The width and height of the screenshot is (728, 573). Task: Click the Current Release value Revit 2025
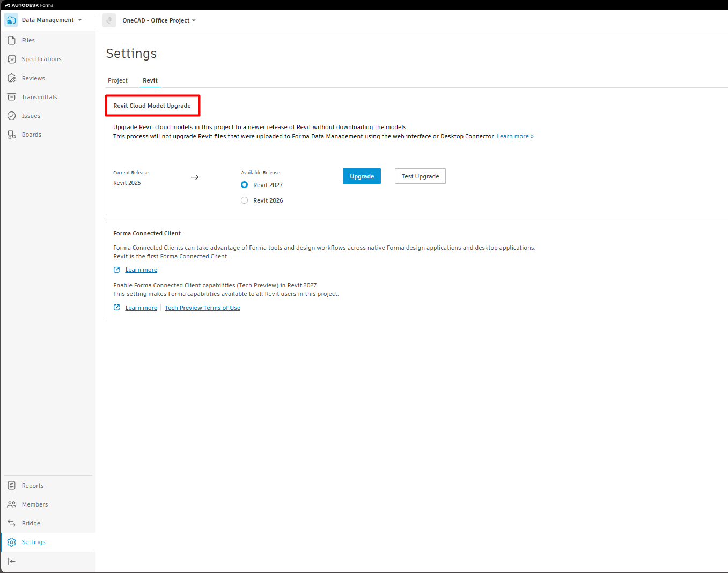click(x=127, y=183)
